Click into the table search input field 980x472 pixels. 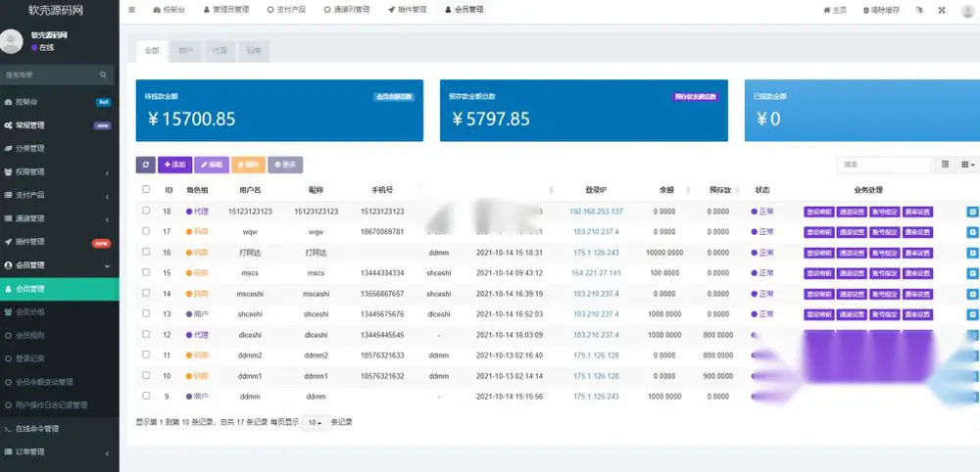pos(884,165)
